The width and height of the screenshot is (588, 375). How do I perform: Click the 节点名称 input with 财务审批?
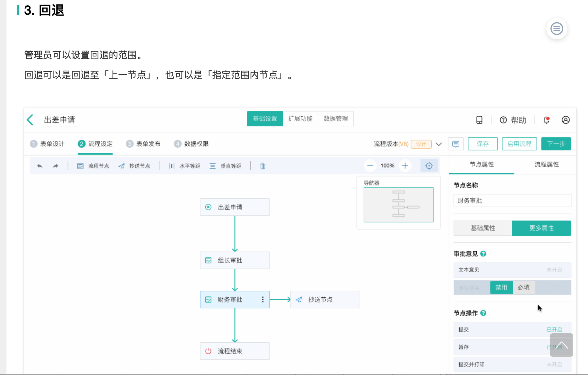512,200
